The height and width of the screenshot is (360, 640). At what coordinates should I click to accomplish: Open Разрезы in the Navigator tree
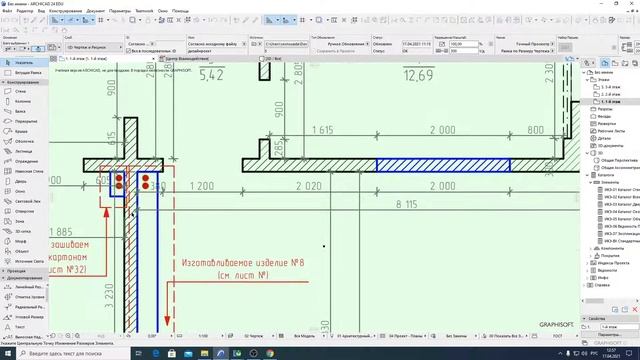[x=604, y=109]
